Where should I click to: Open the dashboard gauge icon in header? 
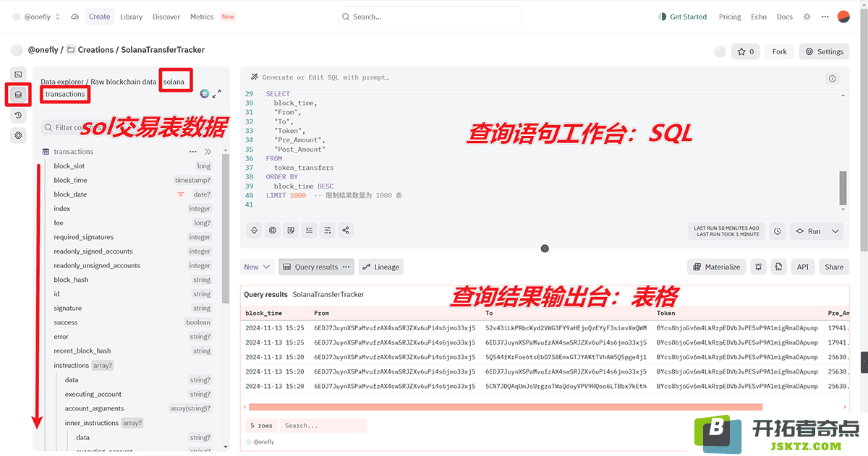click(75, 17)
